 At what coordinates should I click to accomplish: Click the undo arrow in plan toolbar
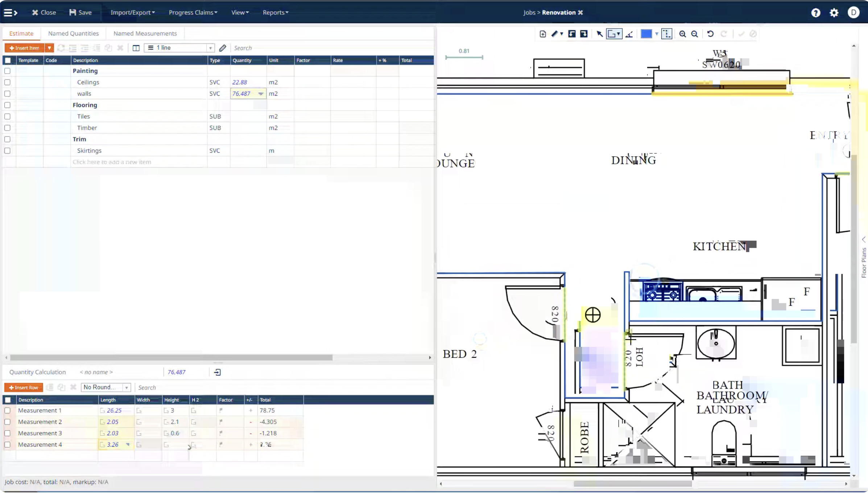(x=710, y=34)
